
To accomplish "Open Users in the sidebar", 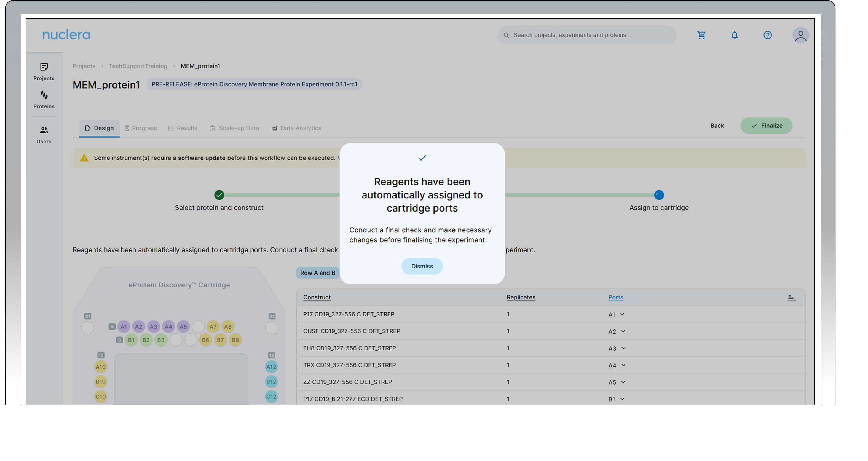I will (x=44, y=135).
